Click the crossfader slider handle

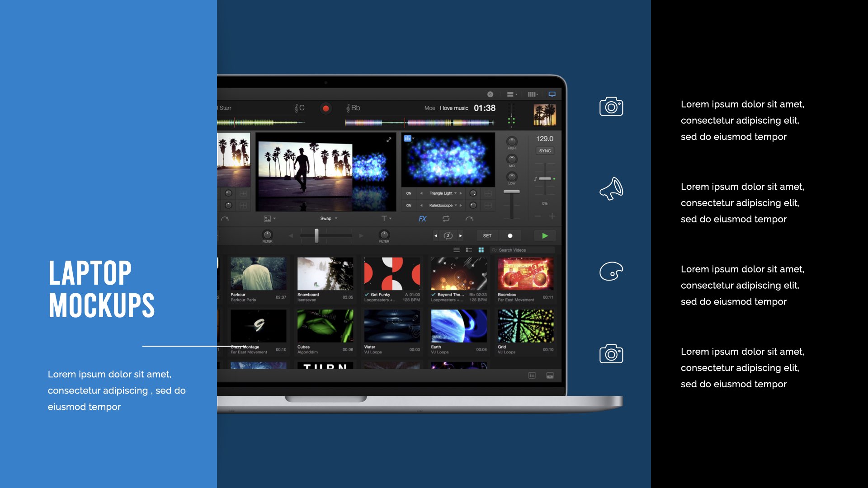(316, 235)
